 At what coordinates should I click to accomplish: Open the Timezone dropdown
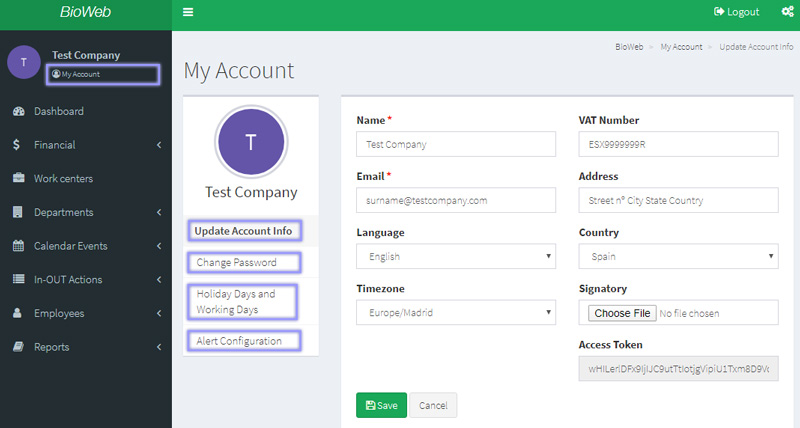coord(455,313)
